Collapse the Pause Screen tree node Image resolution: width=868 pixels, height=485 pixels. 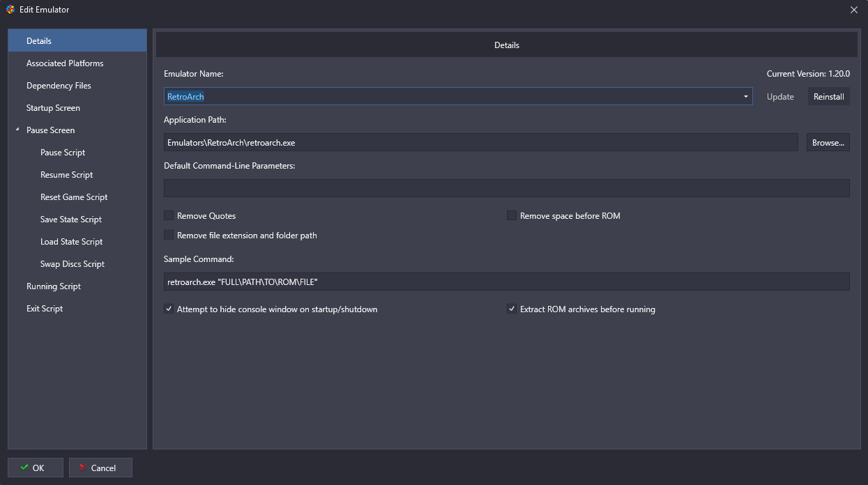pyautogui.click(x=17, y=130)
